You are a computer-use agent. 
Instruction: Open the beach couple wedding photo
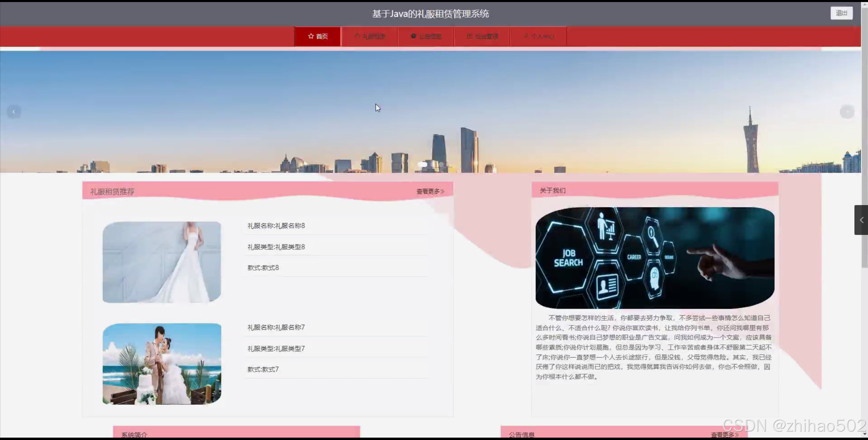click(x=162, y=364)
